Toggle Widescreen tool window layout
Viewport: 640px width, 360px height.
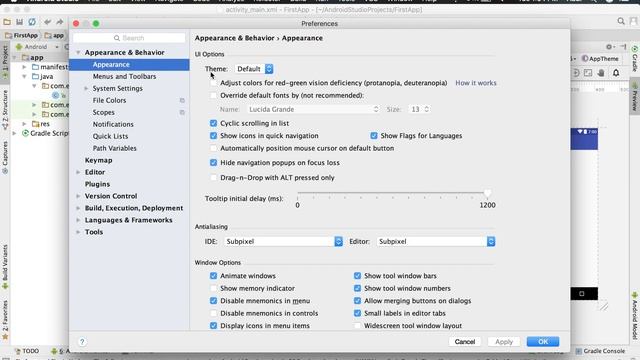(x=358, y=326)
